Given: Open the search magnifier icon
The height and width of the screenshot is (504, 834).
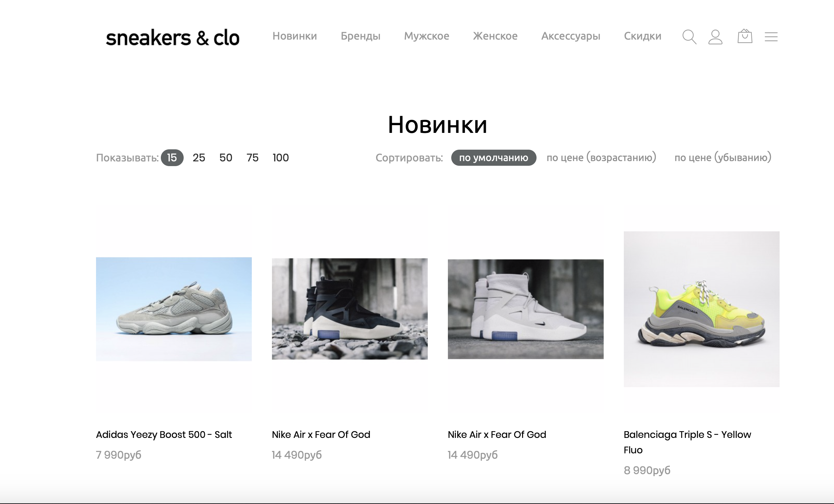Looking at the screenshot, I should (x=689, y=37).
